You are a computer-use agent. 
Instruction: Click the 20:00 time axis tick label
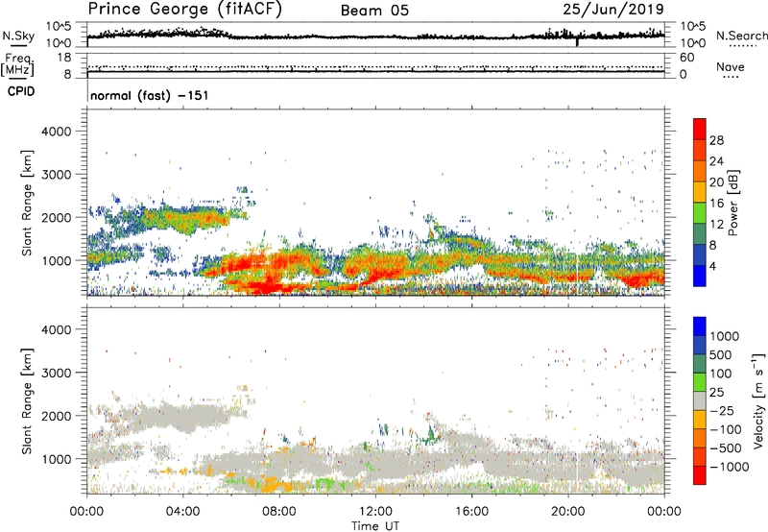[567, 512]
